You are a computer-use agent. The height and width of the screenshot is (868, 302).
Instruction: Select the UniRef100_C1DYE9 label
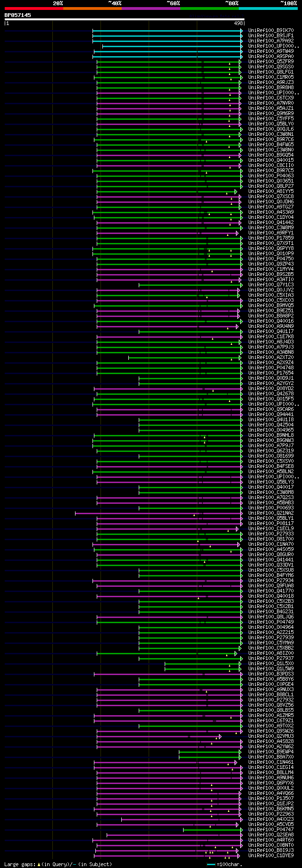(271, 856)
